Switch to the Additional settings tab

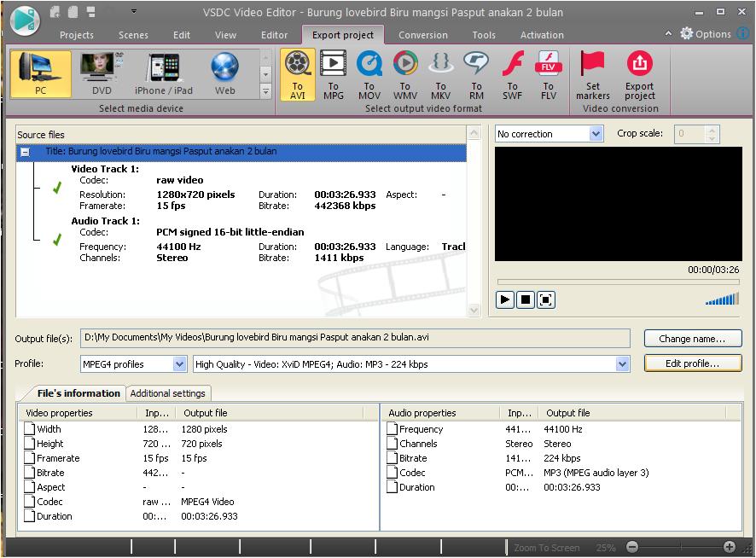click(168, 393)
